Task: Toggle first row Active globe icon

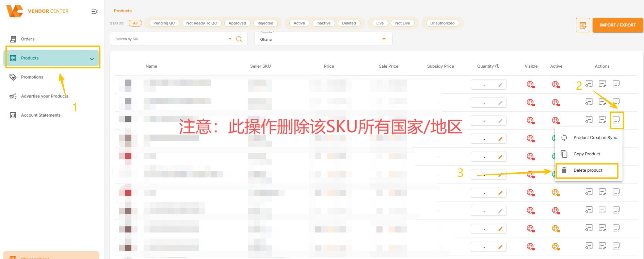Action: (x=556, y=84)
